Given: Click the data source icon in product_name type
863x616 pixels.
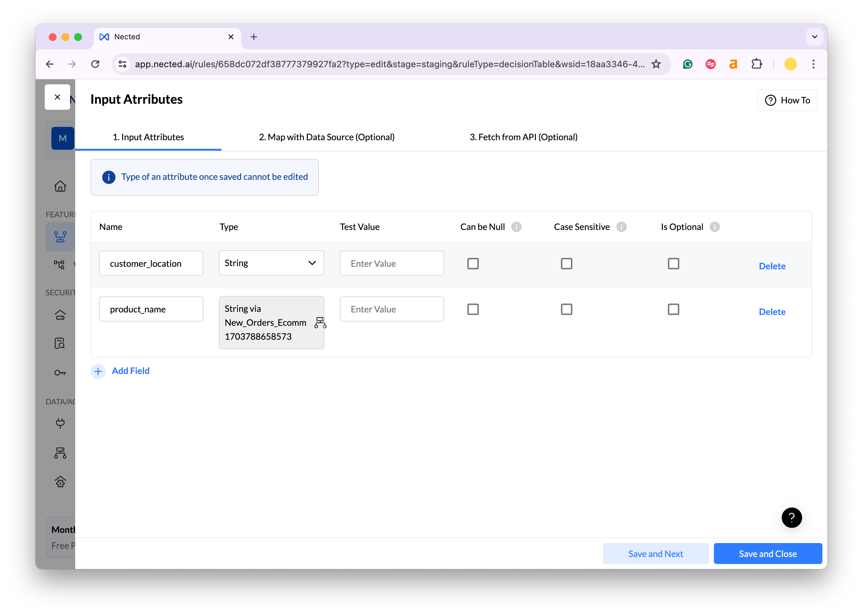Looking at the screenshot, I should click(x=320, y=322).
